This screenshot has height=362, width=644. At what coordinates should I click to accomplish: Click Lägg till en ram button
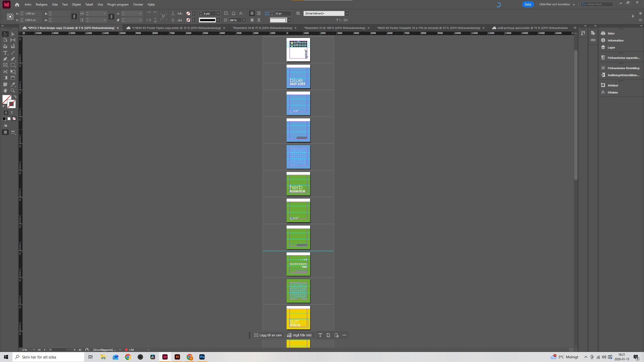[268, 335]
